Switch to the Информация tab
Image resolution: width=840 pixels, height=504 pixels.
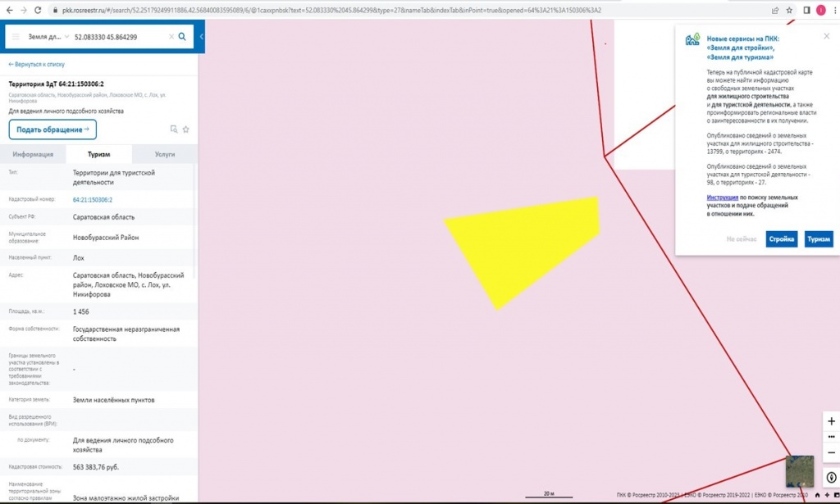(x=33, y=154)
